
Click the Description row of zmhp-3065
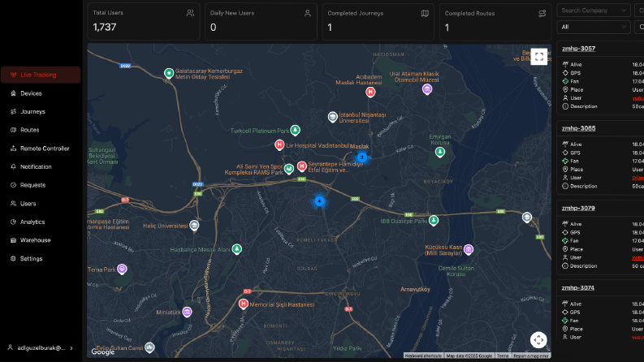pos(603,187)
